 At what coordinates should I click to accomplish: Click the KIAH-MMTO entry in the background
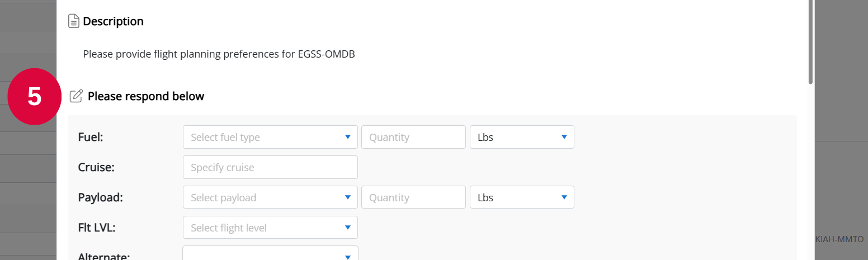click(x=839, y=239)
